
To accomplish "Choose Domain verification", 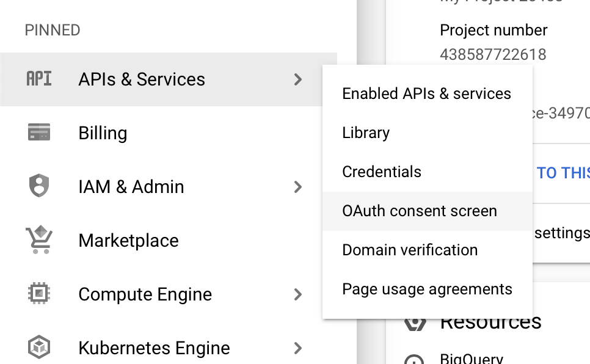I will pyautogui.click(x=410, y=250).
